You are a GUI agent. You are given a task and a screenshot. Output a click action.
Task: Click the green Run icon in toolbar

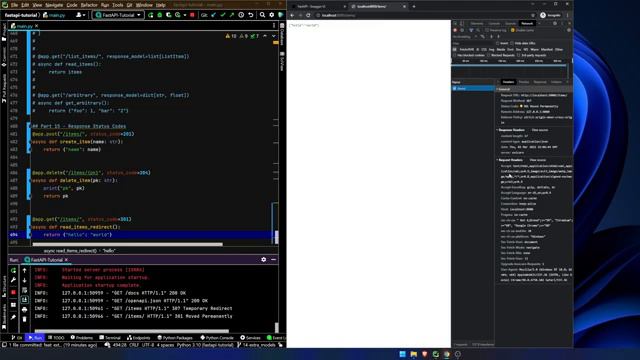(x=151, y=15)
